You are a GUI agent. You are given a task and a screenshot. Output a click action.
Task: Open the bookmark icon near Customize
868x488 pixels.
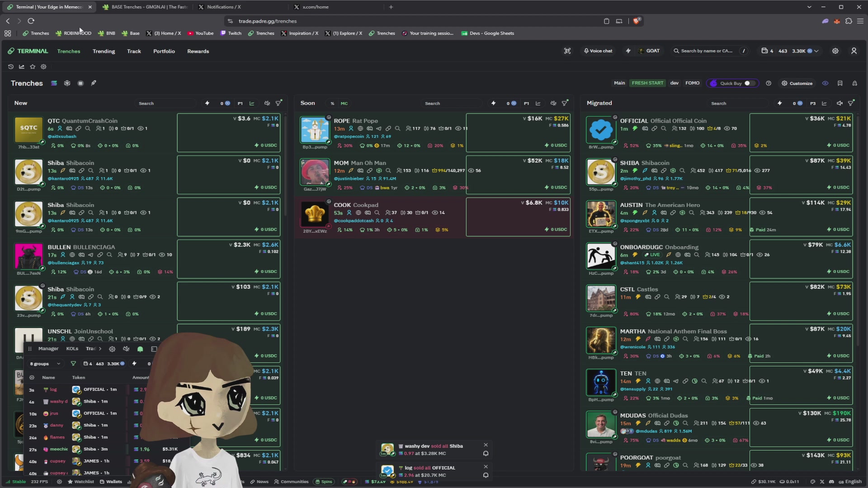tap(840, 83)
